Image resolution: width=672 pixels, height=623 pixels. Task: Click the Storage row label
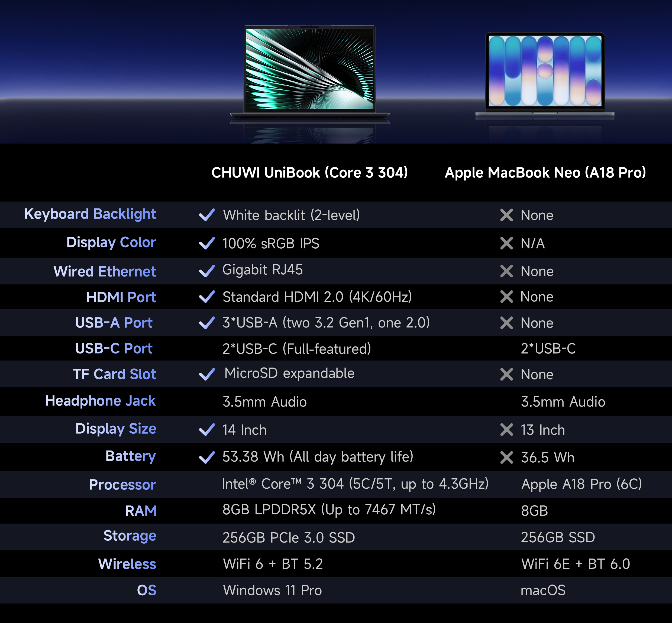[130, 536]
